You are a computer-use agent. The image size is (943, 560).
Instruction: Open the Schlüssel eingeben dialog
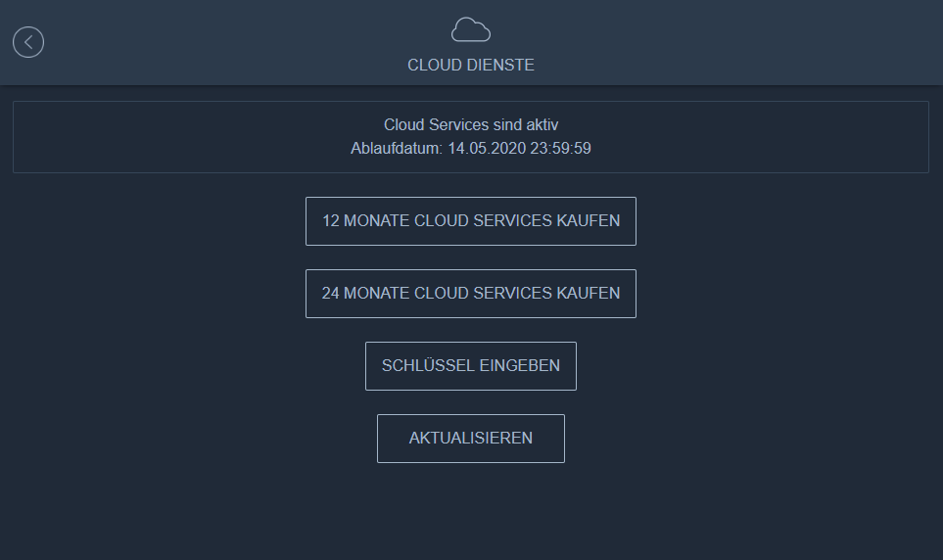[x=470, y=366]
